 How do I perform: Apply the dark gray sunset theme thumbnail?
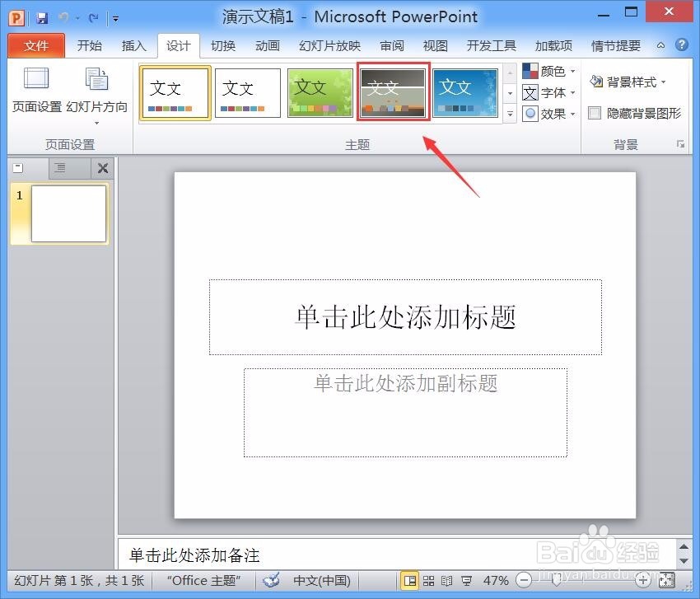(393, 92)
